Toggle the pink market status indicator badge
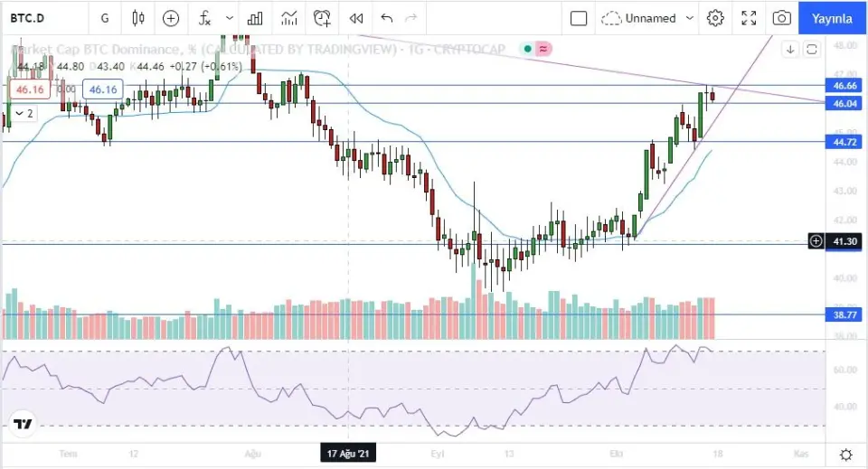 coord(542,49)
